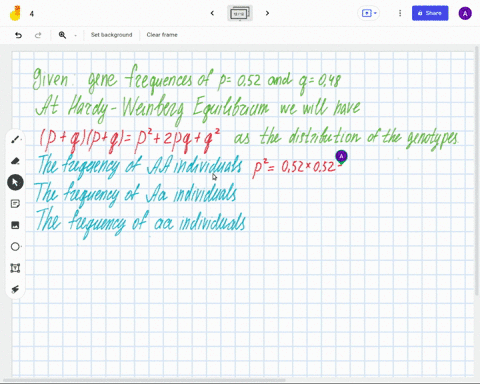This screenshot has width=480, height=384.
Task: Insert an image
Action: tap(15, 225)
